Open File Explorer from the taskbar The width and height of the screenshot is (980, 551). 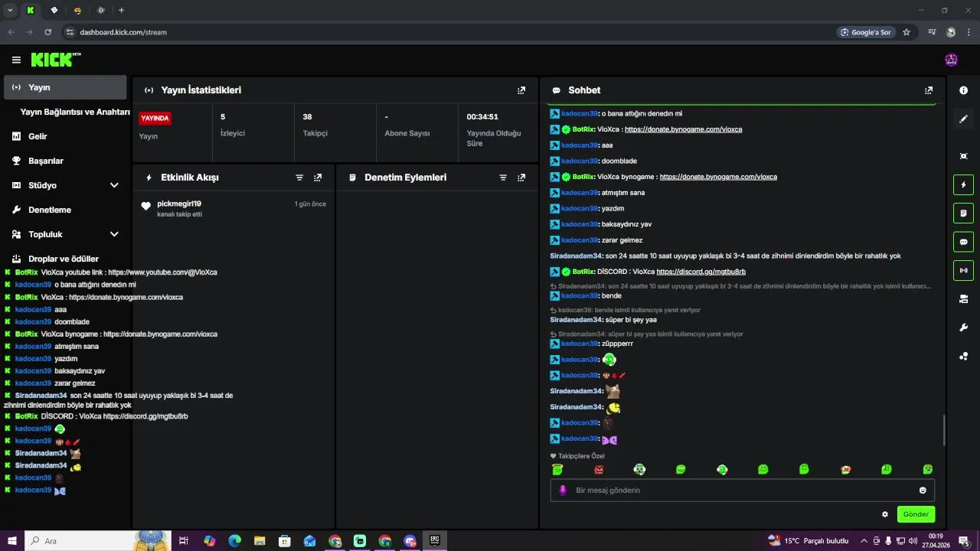click(260, 540)
